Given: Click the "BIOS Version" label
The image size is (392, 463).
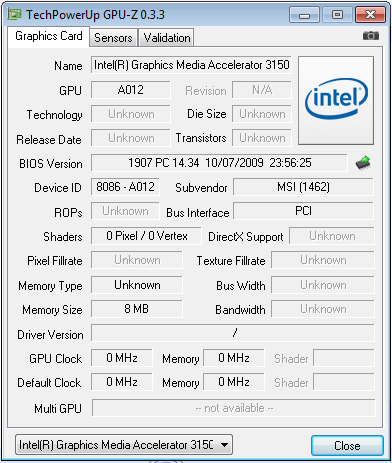Looking at the screenshot, I should [x=51, y=164].
